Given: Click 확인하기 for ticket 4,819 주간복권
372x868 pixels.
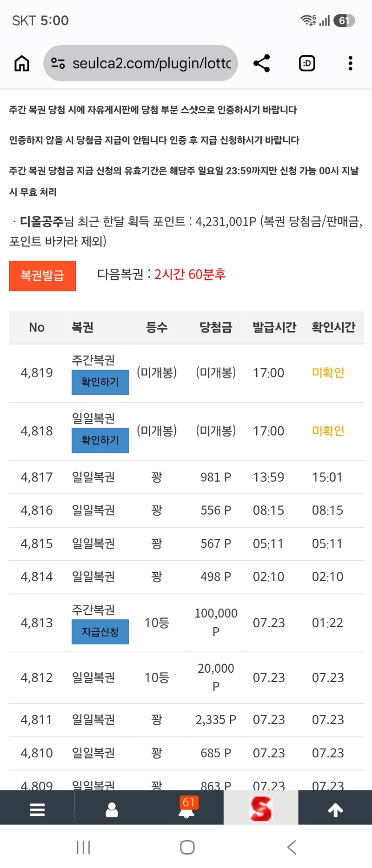Looking at the screenshot, I should click(100, 382).
